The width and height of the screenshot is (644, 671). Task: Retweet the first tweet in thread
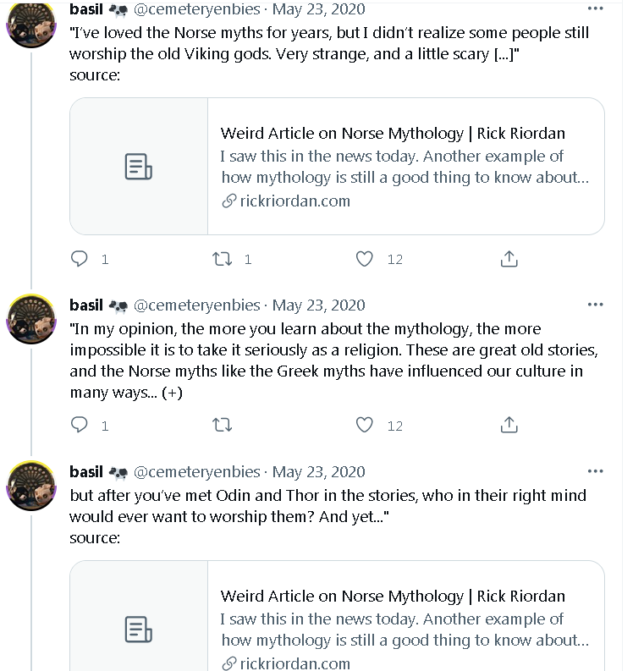click(223, 259)
